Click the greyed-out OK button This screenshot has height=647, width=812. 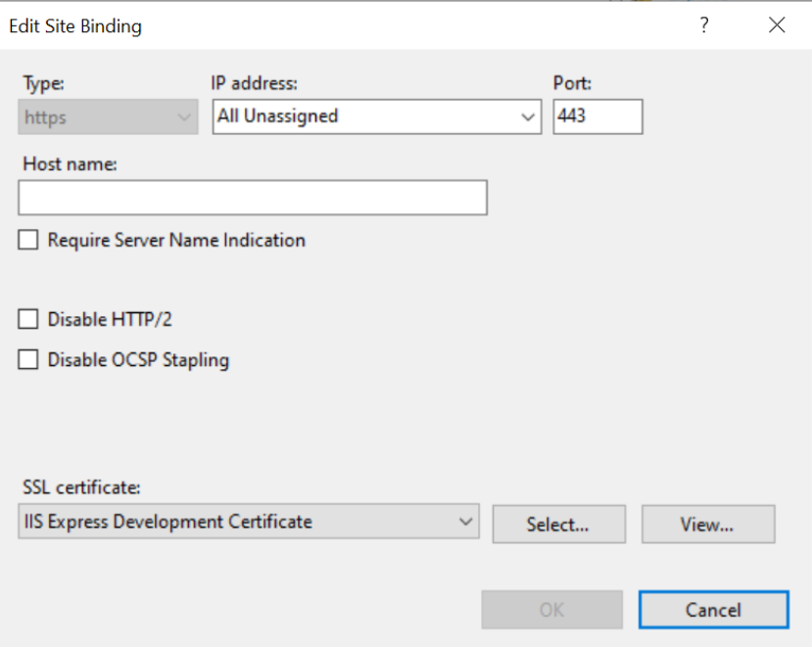click(552, 610)
